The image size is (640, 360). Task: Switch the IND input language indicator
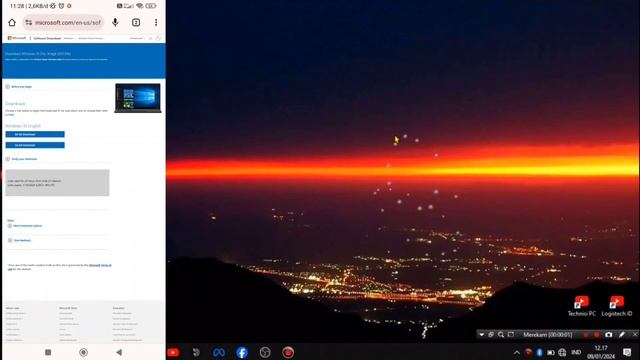click(576, 352)
